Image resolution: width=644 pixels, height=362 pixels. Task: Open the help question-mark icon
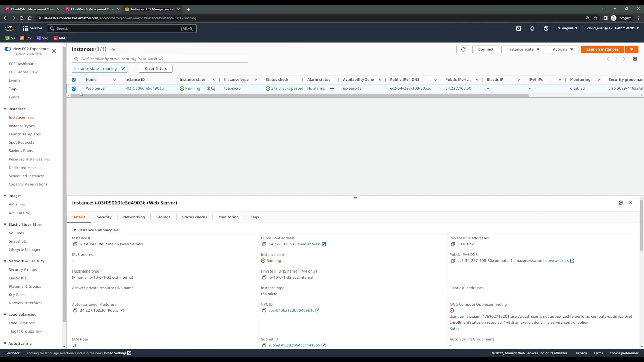point(546,28)
